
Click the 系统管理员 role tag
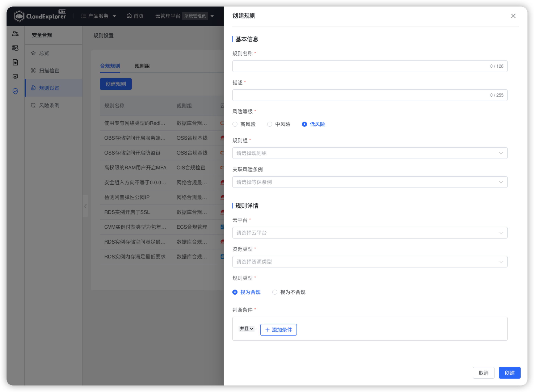[195, 16]
